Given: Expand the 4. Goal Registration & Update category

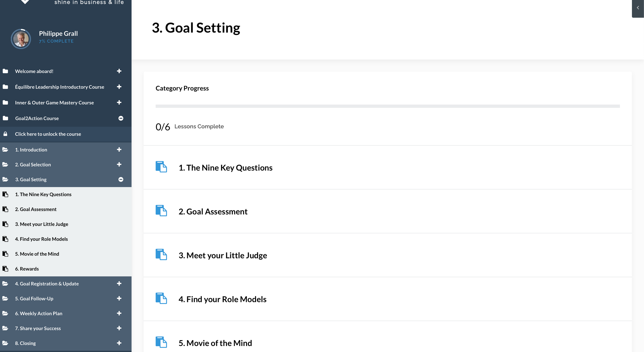Looking at the screenshot, I should tap(119, 284).
